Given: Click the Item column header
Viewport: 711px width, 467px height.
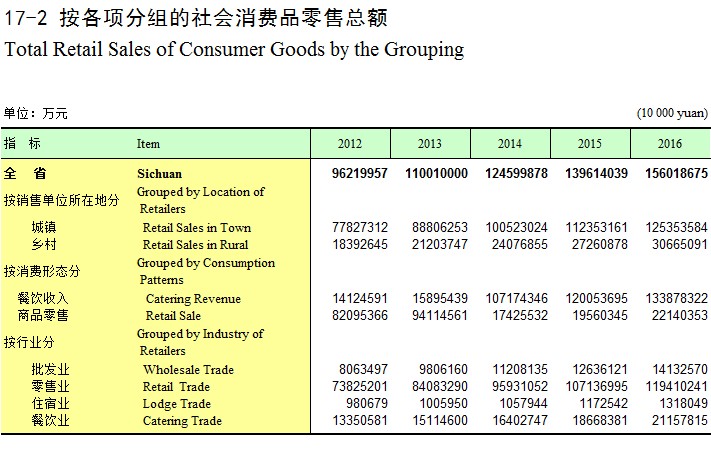Looking at the screenshot, I should click(x=148, y=144).
